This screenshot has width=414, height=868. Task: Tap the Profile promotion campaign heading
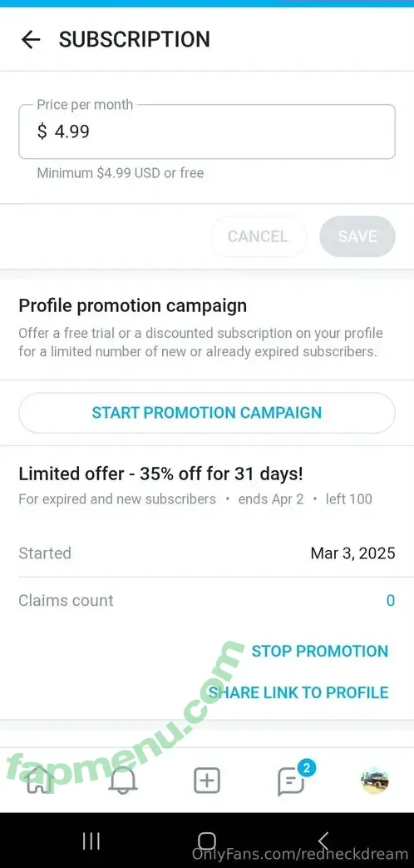coord(133,305)
